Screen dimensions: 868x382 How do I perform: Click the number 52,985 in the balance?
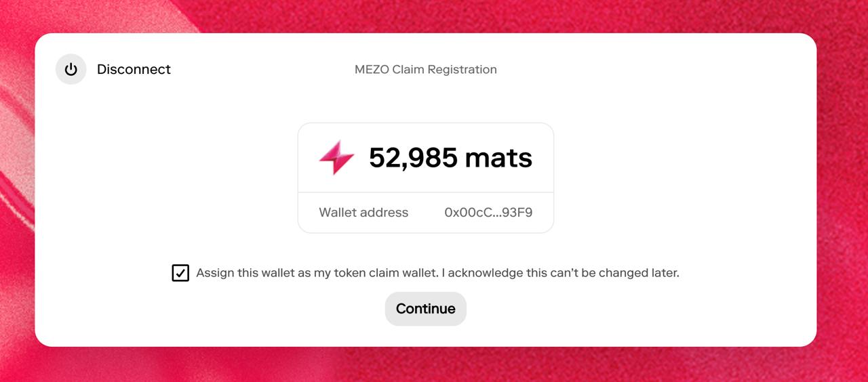point(413,158)
